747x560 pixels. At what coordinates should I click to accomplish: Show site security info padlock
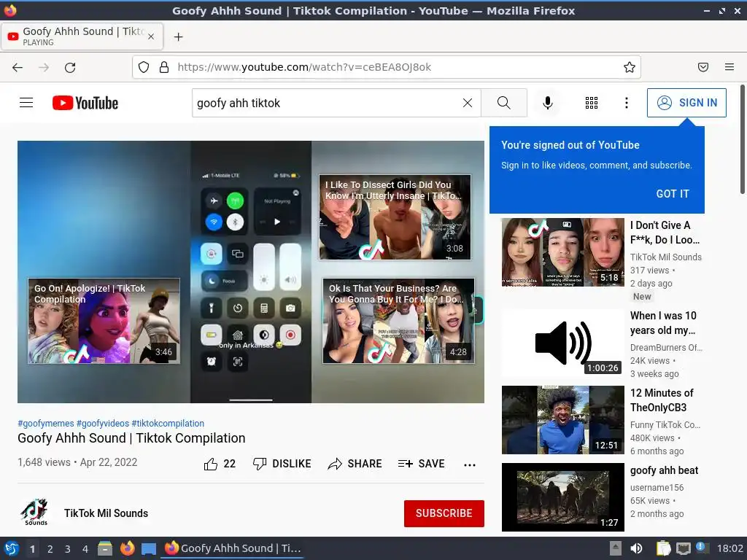[x=164, y=67]
